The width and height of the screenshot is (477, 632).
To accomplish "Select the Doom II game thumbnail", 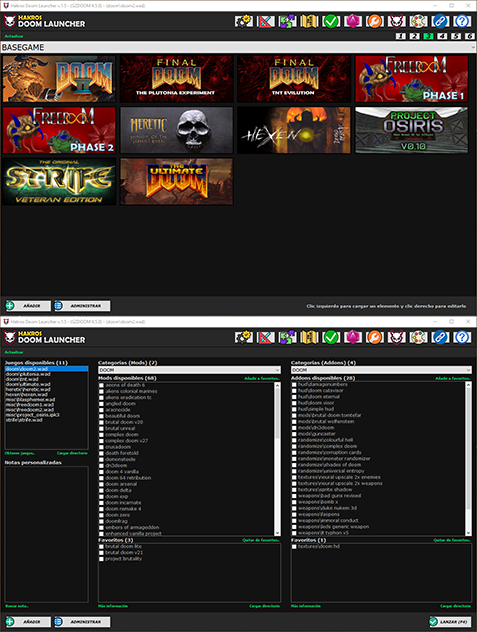I will [x=59, y=79].
